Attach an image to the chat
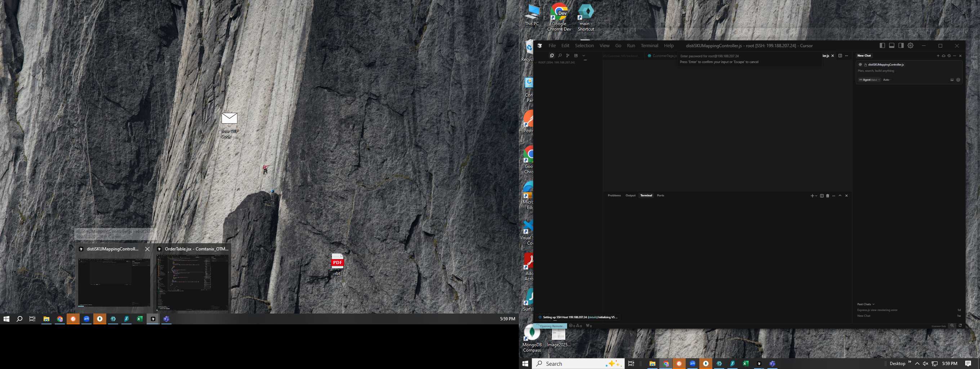This screenshot has height=369, width=980. click(952, 80)
